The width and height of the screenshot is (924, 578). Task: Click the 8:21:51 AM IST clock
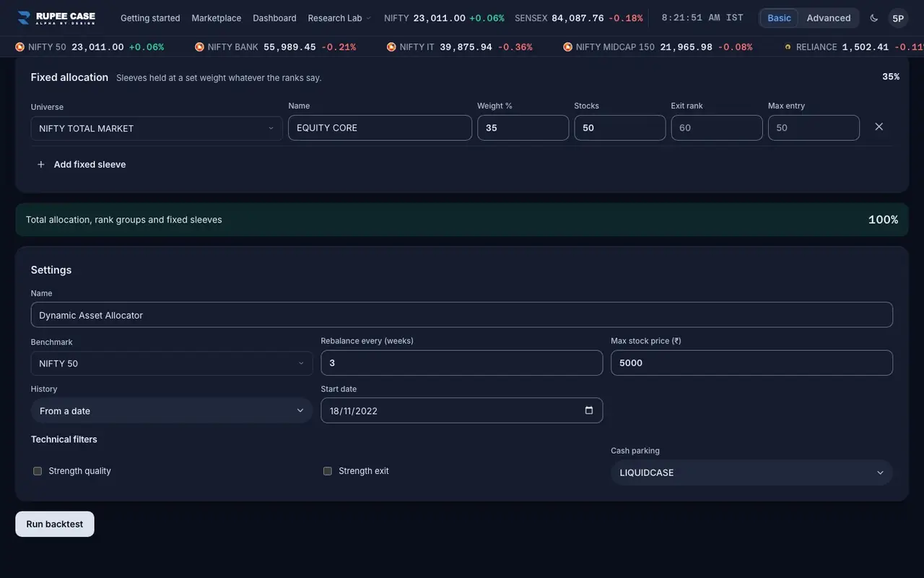702,18
